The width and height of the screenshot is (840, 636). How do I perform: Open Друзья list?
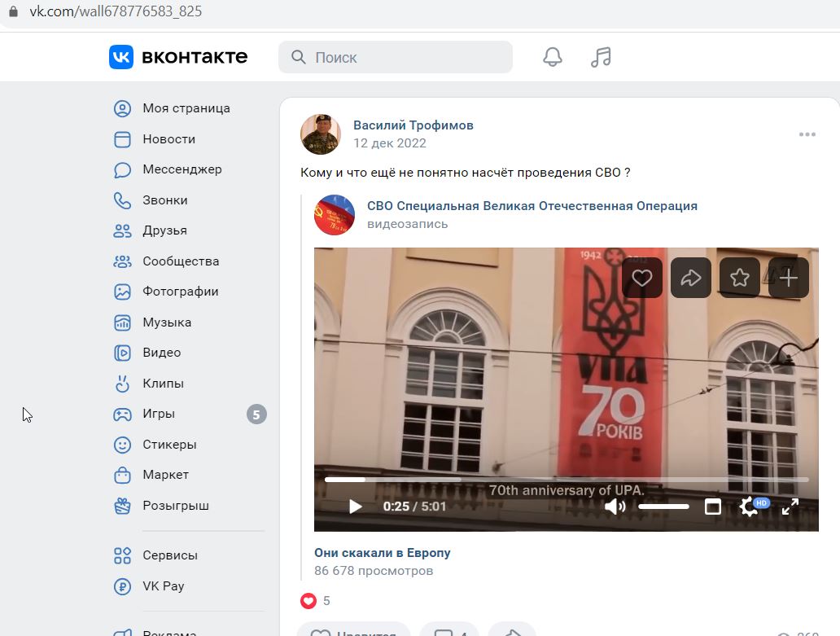[x=164, y=230]
